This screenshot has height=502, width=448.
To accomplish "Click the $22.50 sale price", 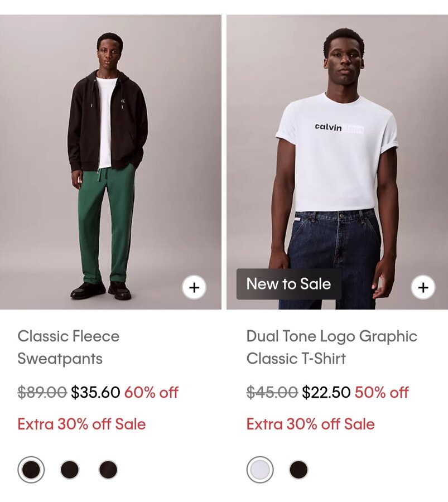I will [x=326, y=392].
